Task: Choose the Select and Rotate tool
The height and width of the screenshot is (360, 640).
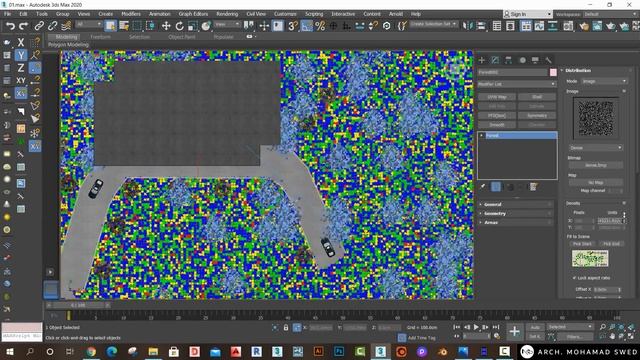Action: pyautogui.click(x=179, y=26)
